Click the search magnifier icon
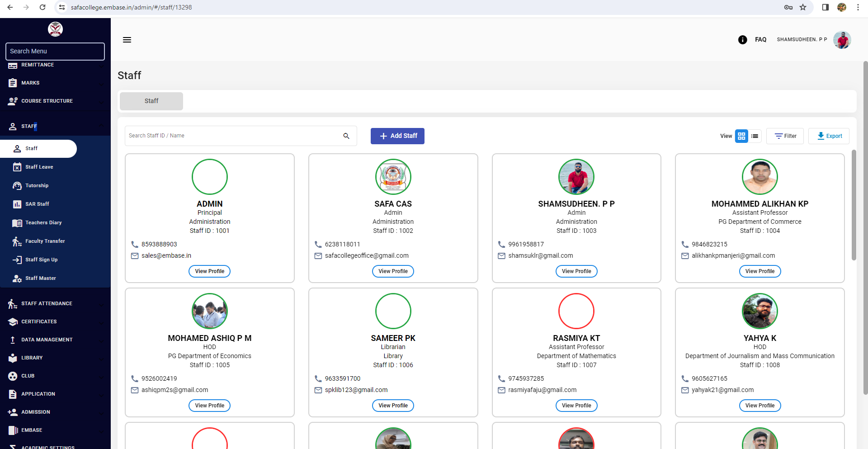The height and width of the screenshot is (449, 868). (x=346, y=136)
